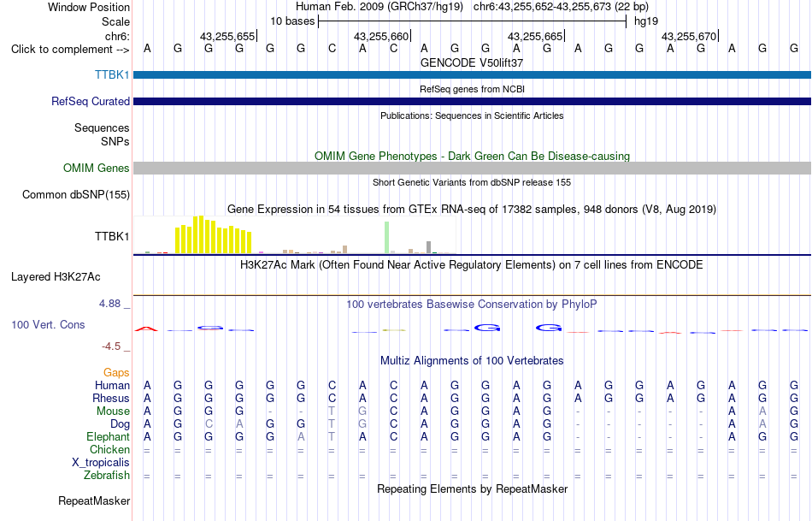The width and height of the screenshot is (812, 521).
Task: Click the Sequences track label
Action: point(102,127)
